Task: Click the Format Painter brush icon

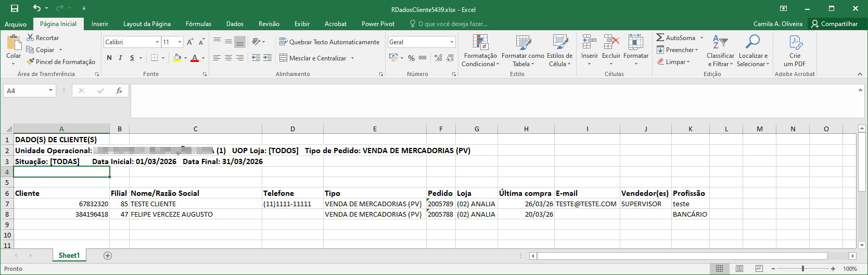Action: click(31, 61)
